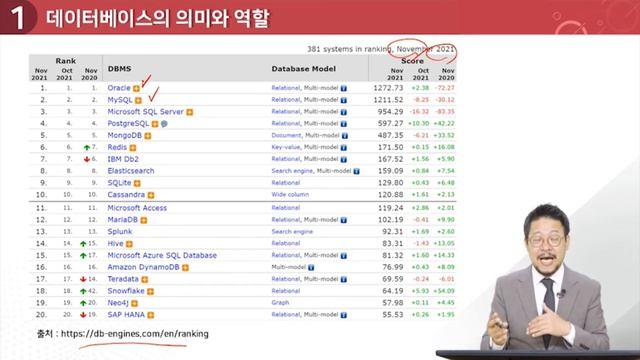
Task: Click the orange plus icon beside MariaDB
Action: pyautogui.click(x=144, y=220)
